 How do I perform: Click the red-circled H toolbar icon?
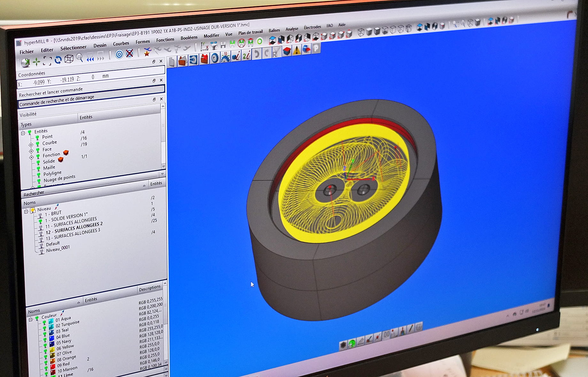click(x=242, y=43)
